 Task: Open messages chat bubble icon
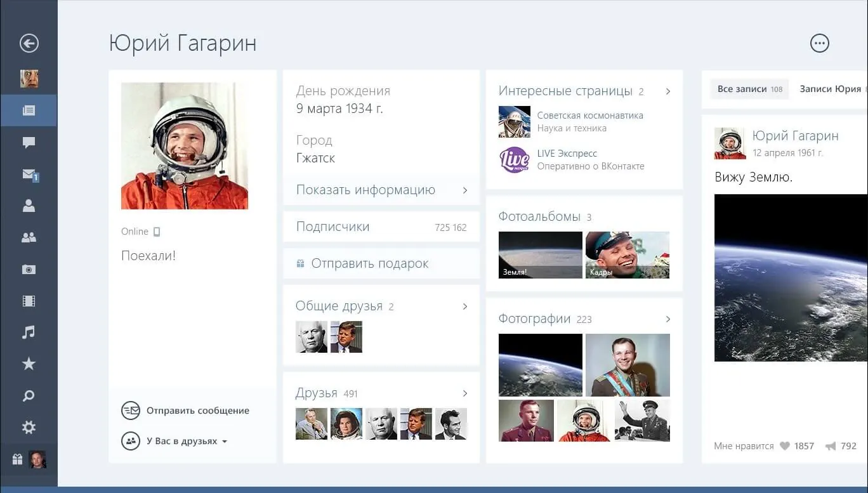[29, 142]
